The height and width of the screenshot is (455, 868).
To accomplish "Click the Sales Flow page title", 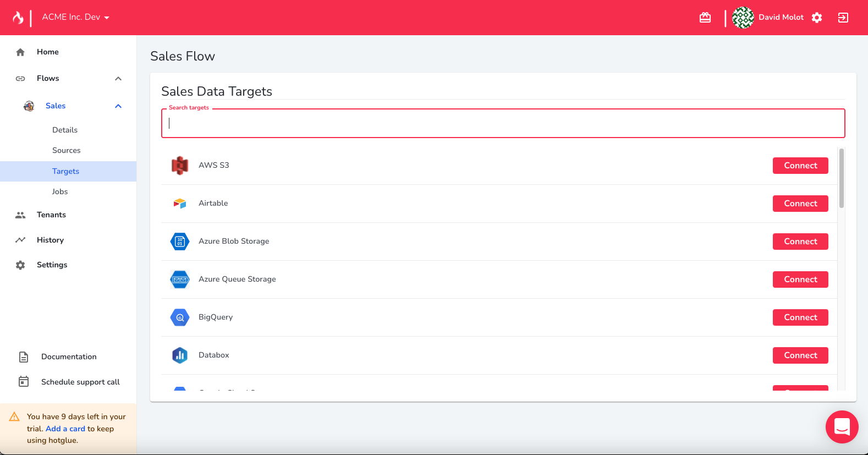I will point(183,56).
